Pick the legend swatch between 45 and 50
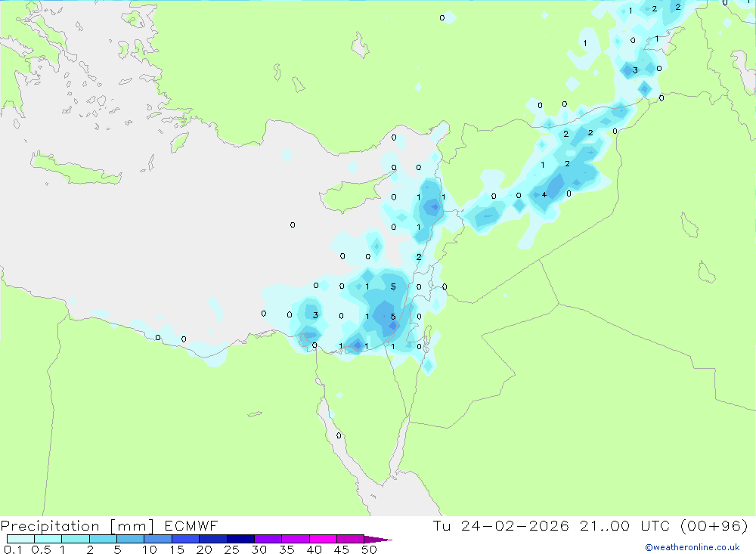 351,539
